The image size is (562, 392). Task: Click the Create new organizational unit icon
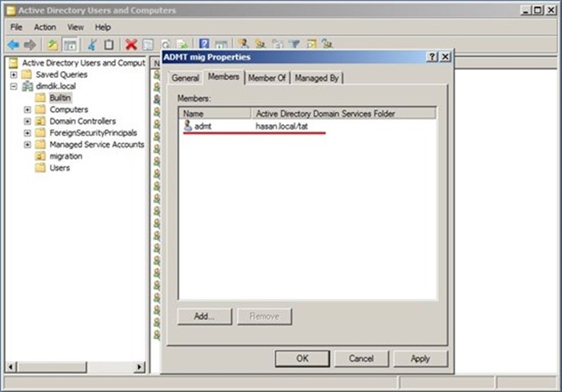click(x=278, y=44)
